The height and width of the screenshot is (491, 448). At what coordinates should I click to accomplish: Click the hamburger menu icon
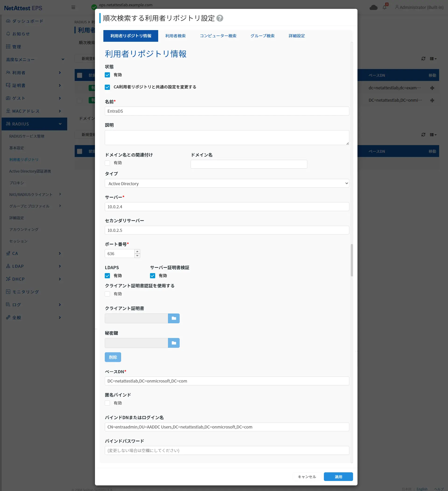click(73, 7)
